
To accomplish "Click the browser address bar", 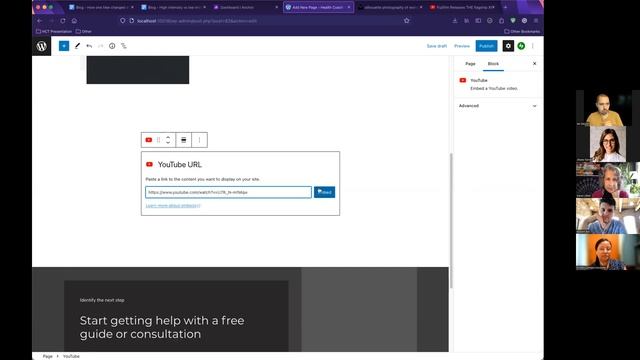I will pyautogui.click(x=265, y=20).
